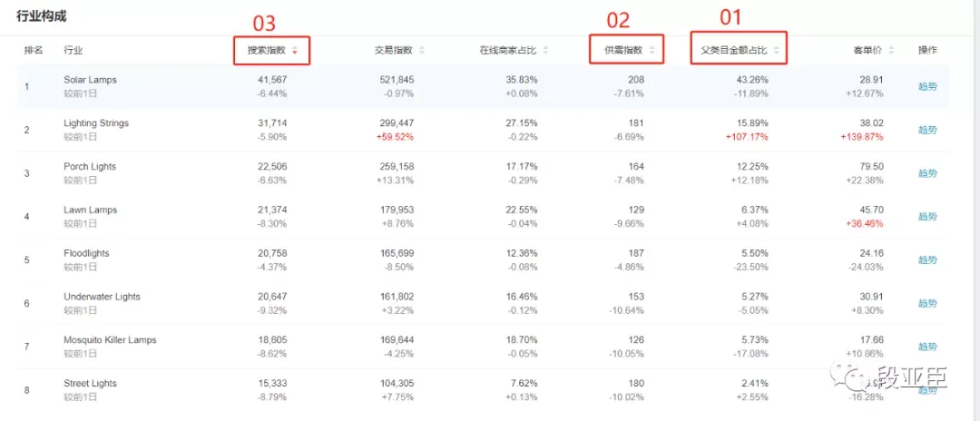Sort by 供需指数 arrow icon
Viewport: 980px width, 421px height.
point(652,51)
